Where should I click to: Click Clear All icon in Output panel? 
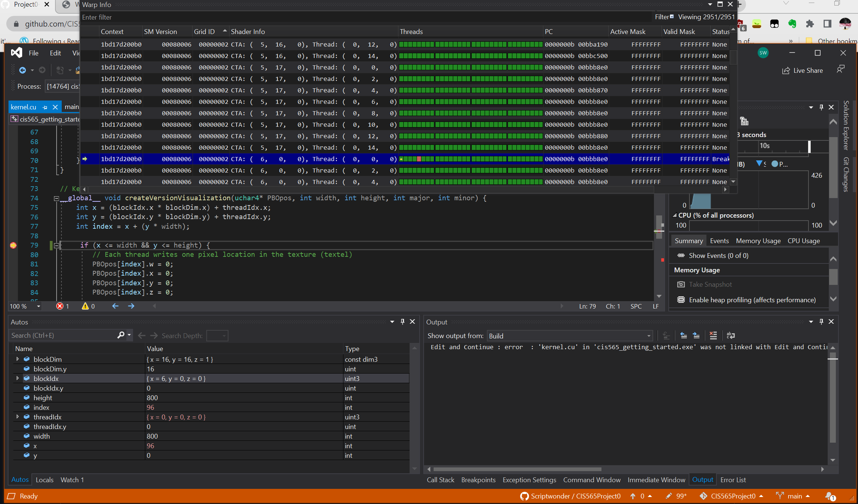(x=713, y=336)
